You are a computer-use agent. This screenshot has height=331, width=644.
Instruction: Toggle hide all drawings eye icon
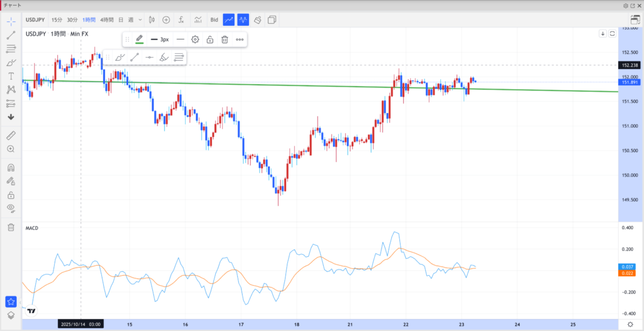[x=11, y=208]
